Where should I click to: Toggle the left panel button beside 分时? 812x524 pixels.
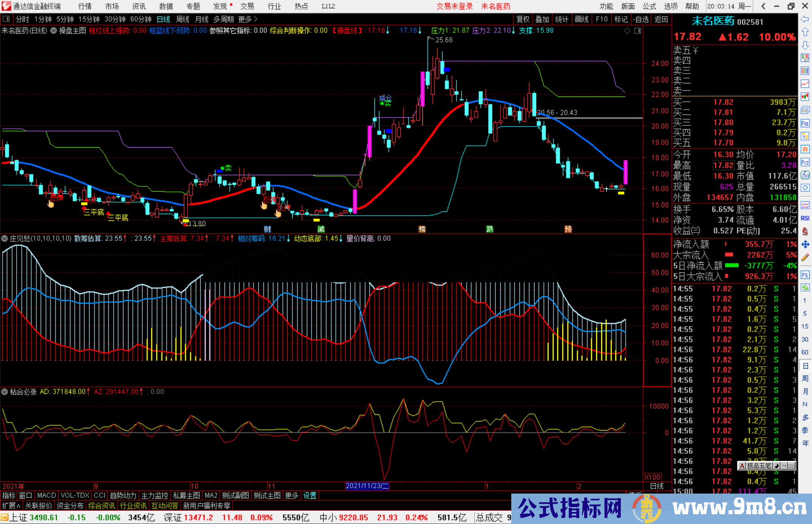point(6,19)
